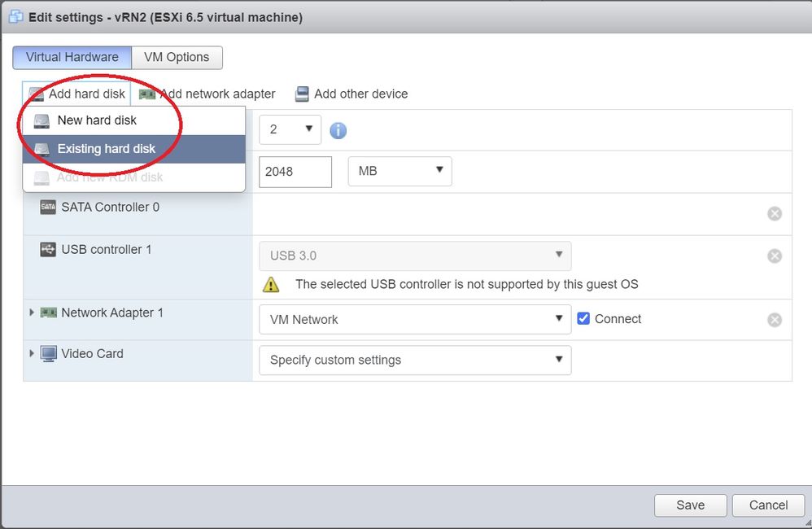The width and height of the screenshot is (812, 529).
Task: Click the dialog resize grip corner
Action: [x=807, y=524]
